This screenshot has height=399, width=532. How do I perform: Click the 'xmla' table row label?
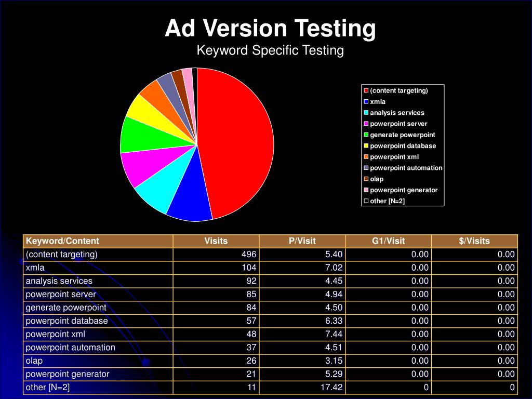pos(35,268)
